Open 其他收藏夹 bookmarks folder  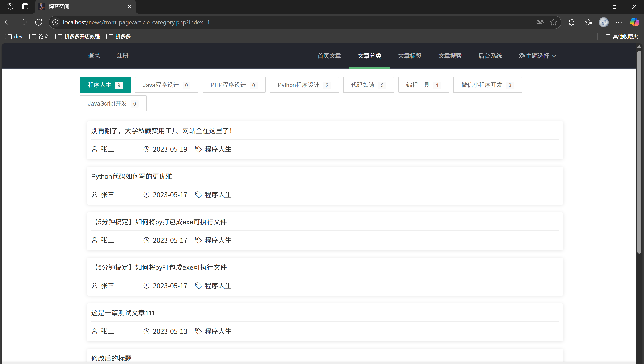[621, 37]
